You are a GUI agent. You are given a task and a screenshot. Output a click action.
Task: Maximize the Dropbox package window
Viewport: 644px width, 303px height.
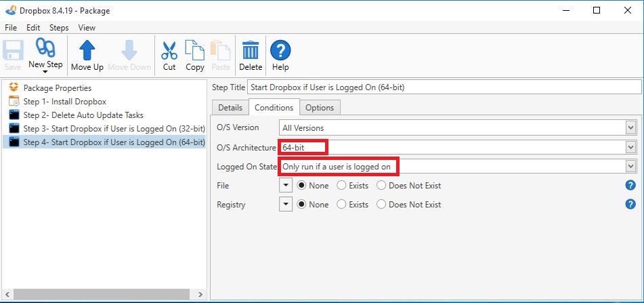597,10
